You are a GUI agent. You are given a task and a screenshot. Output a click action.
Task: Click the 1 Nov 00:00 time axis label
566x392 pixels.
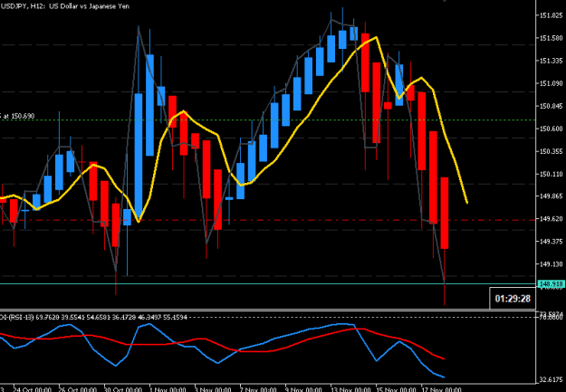pos(168,389)
